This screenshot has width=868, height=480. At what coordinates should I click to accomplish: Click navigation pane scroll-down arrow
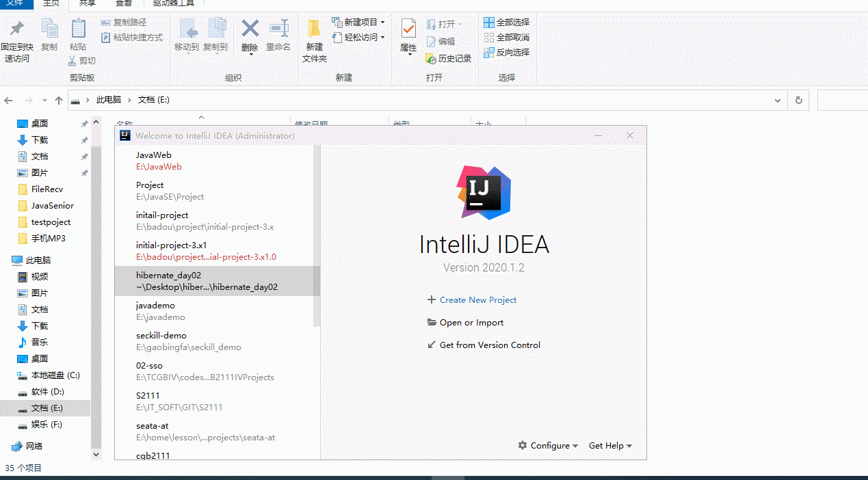point(95,454)
